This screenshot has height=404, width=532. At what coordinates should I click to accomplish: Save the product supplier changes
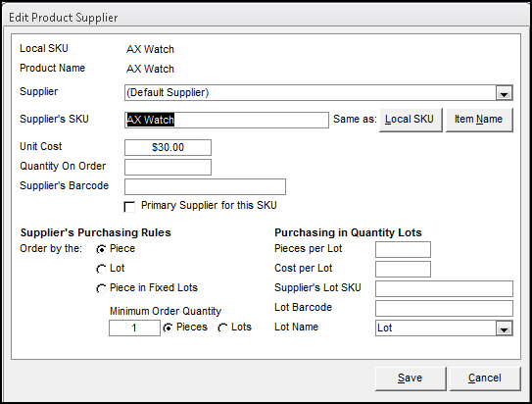click(x=411, y=379)
